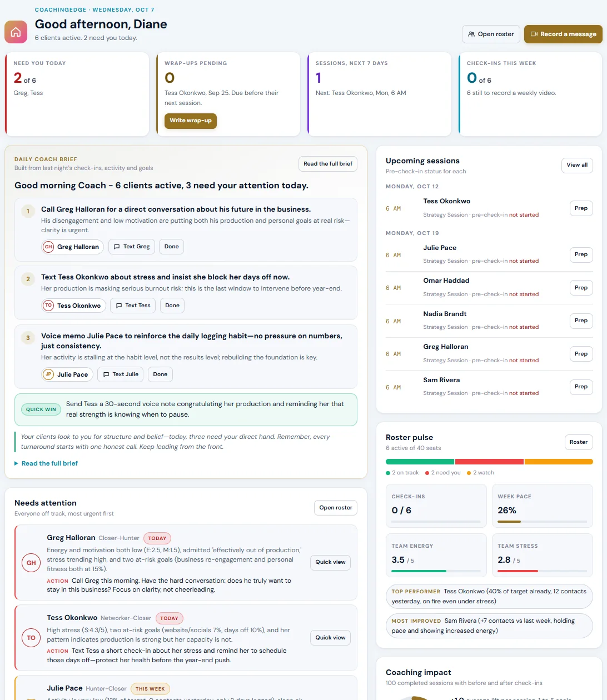This screenshot has height=700, width=607.
Task: Open the roster from the header
Action: [x=491, y=34]
